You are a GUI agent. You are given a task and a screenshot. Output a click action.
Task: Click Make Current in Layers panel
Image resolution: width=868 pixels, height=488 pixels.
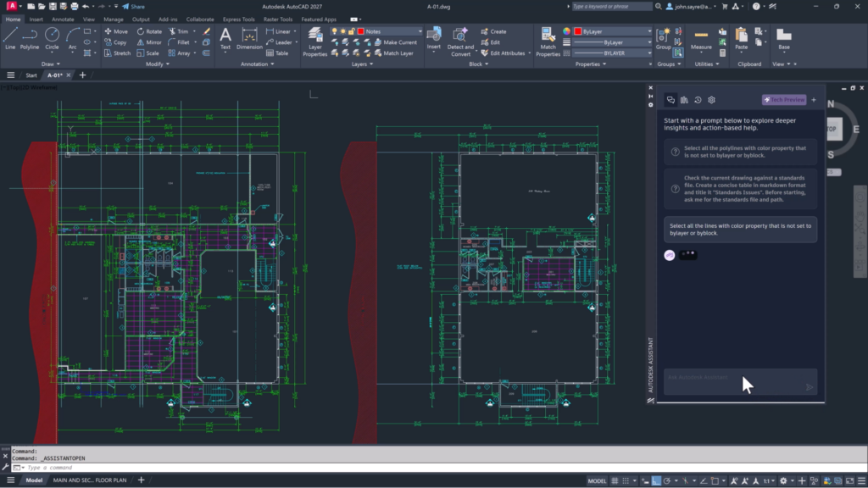pos(396,42)
